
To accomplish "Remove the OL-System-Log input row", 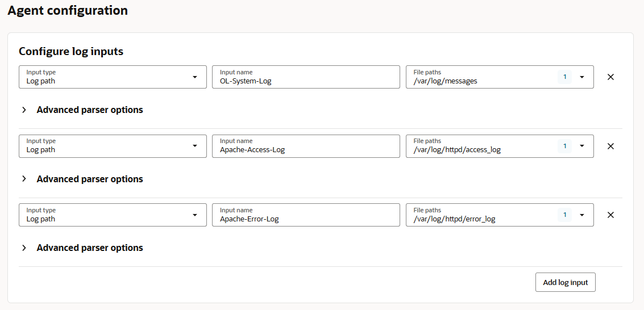I will [x=610, y=77].
